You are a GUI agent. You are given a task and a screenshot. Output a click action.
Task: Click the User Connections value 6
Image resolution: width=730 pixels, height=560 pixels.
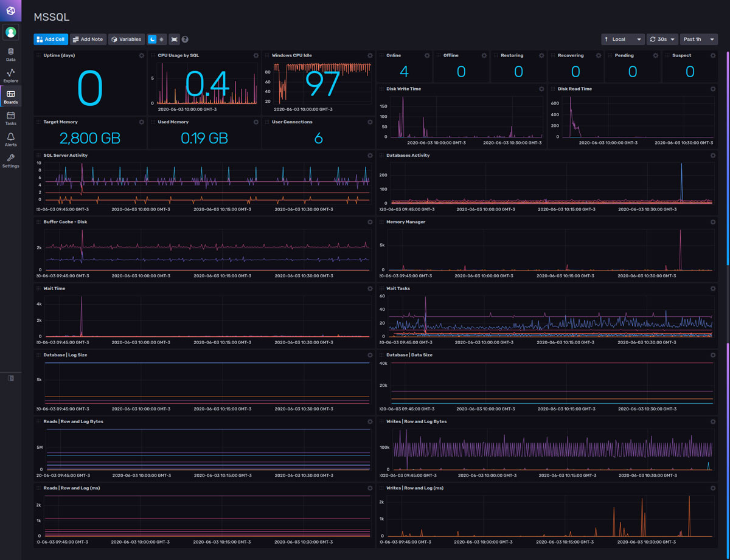click(x=318, y=138)
